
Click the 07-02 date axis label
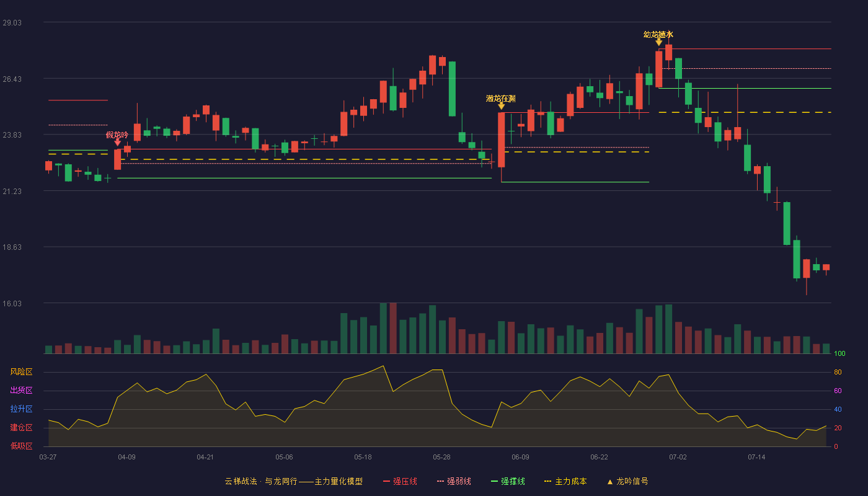[x=678, y=457]
